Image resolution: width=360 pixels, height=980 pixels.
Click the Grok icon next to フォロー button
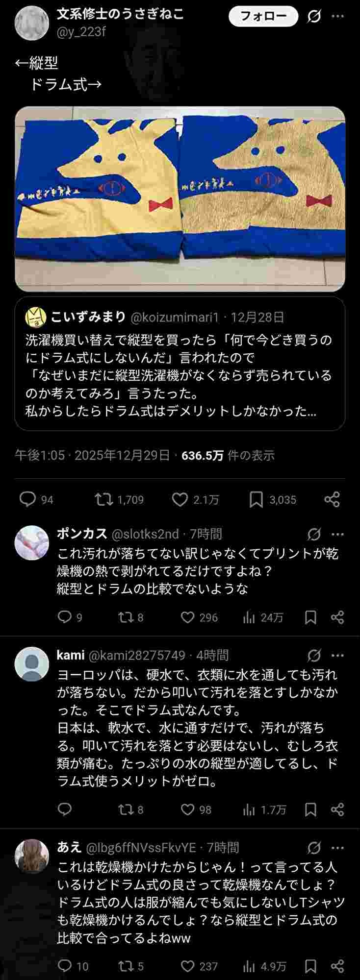[314, 17]
